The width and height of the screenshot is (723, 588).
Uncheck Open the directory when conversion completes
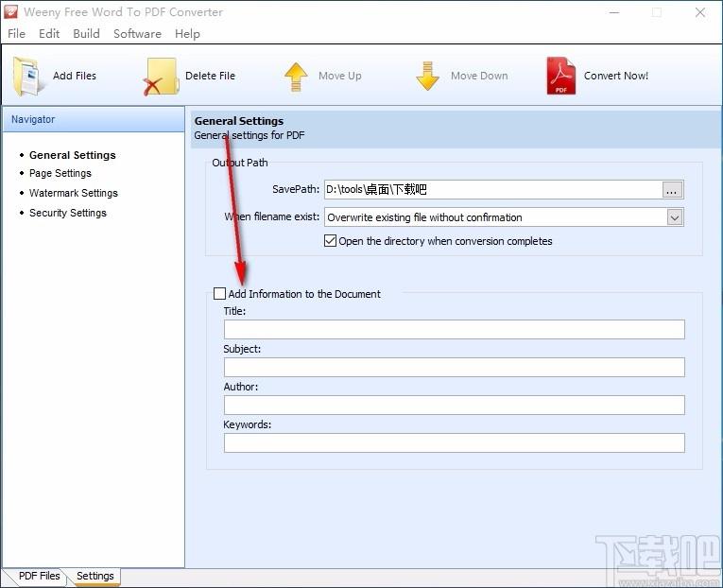tap(330, 241)
